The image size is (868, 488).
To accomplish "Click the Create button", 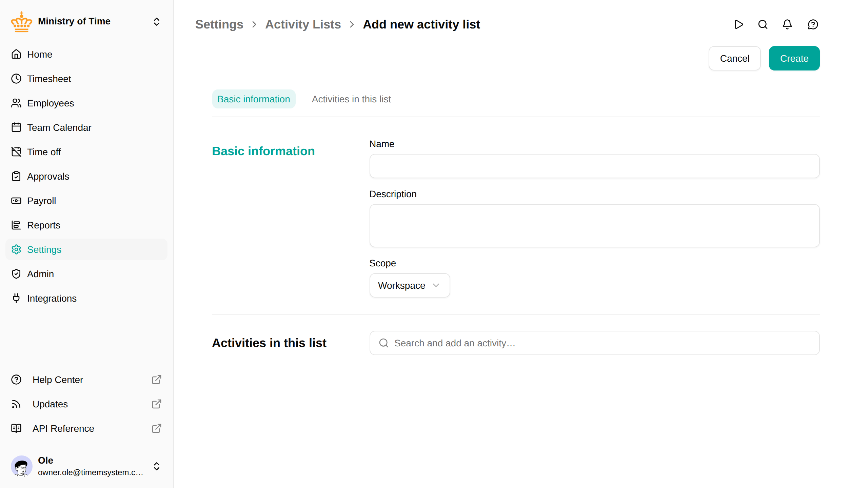I will click(794, 58).
